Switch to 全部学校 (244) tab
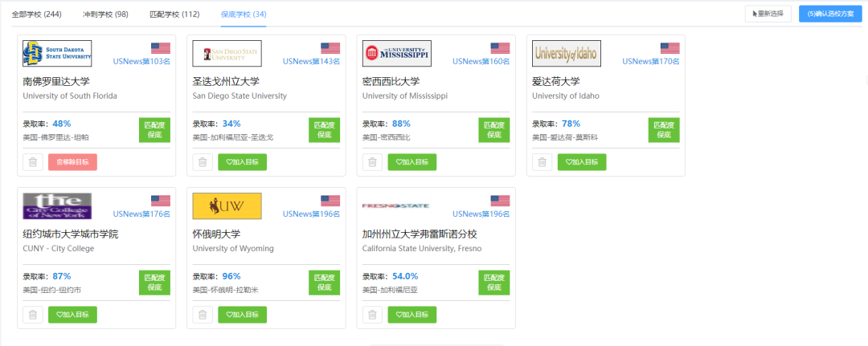 tap(37, 14)
